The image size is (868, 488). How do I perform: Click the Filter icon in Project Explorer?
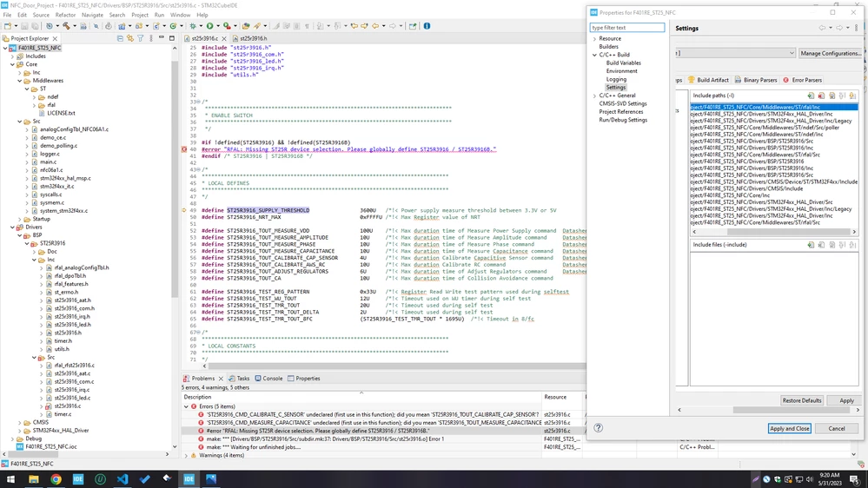tap(141, 38)
